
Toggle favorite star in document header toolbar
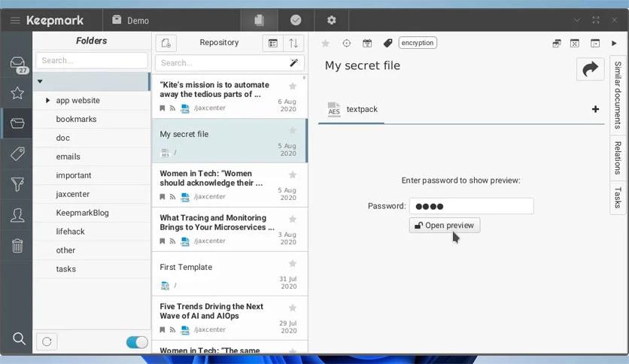(326, 44)
